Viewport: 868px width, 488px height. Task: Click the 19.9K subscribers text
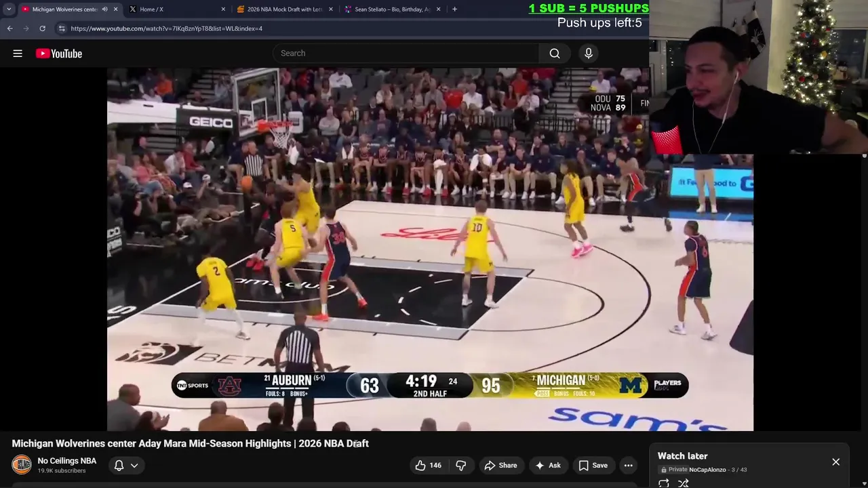point(62,471)
